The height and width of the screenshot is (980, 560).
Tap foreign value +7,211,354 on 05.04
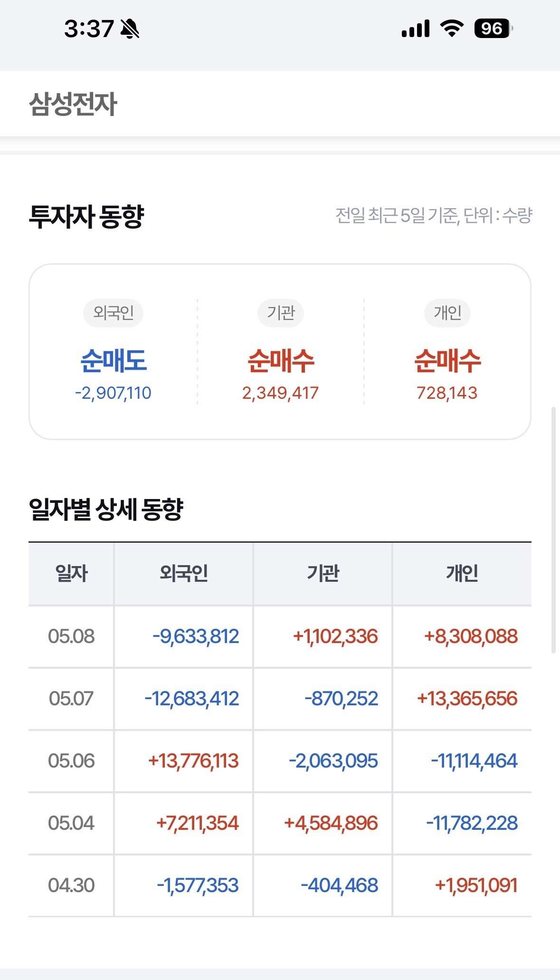pyautogui.click(x=198, y=823)
